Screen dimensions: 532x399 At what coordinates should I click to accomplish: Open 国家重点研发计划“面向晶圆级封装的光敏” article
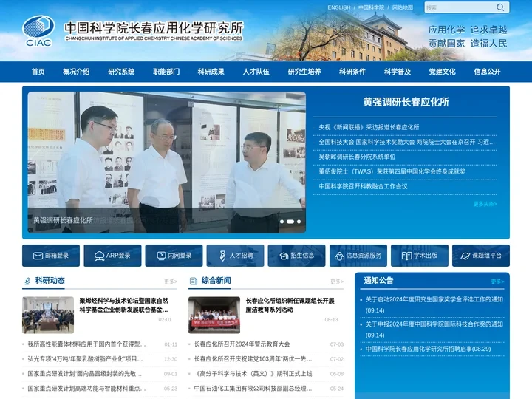[x=85, y=374]
